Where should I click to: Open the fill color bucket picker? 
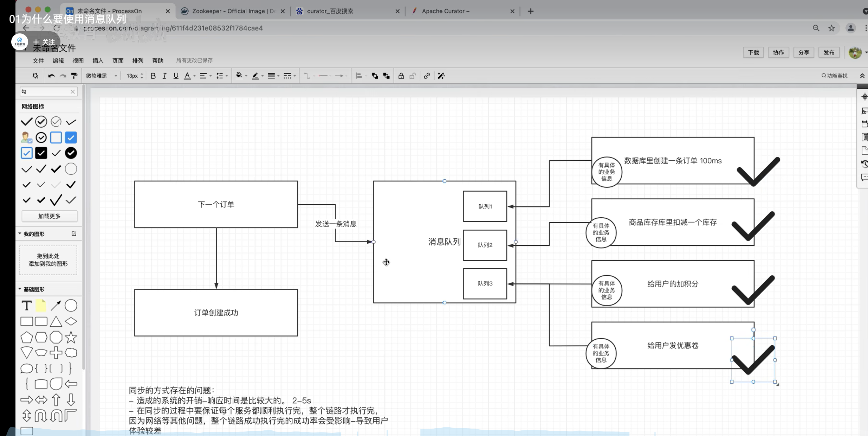[x=239, y=76]
